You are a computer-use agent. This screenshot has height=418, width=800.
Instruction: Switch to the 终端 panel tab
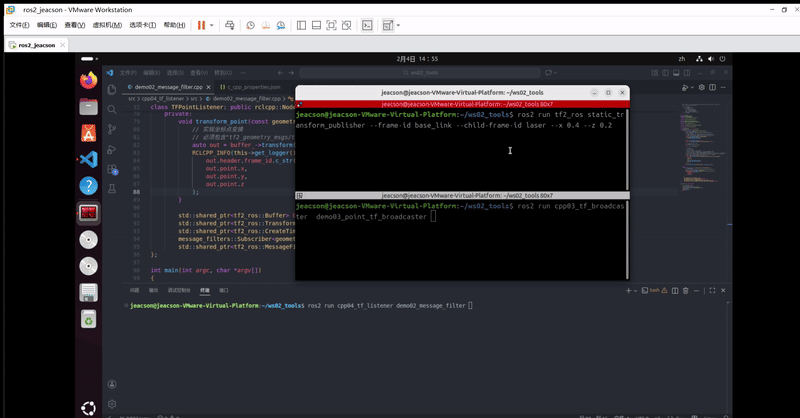(205, 290)
